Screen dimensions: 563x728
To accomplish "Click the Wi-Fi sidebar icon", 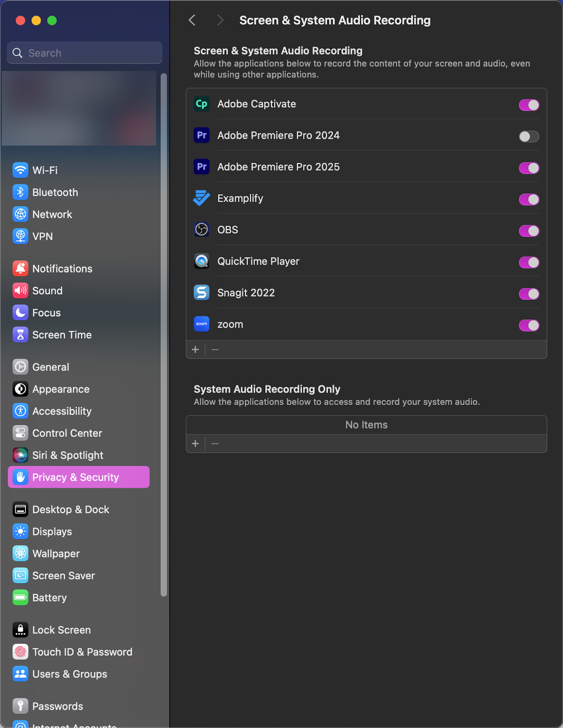I will [20, 170].
